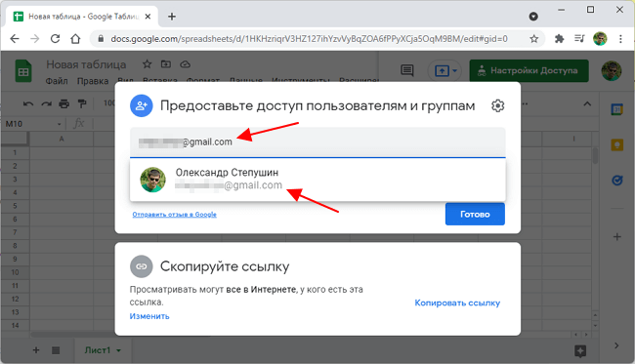The image size is (635, 364).
Task: Click the address bar URL
Action: coord(309,39)
